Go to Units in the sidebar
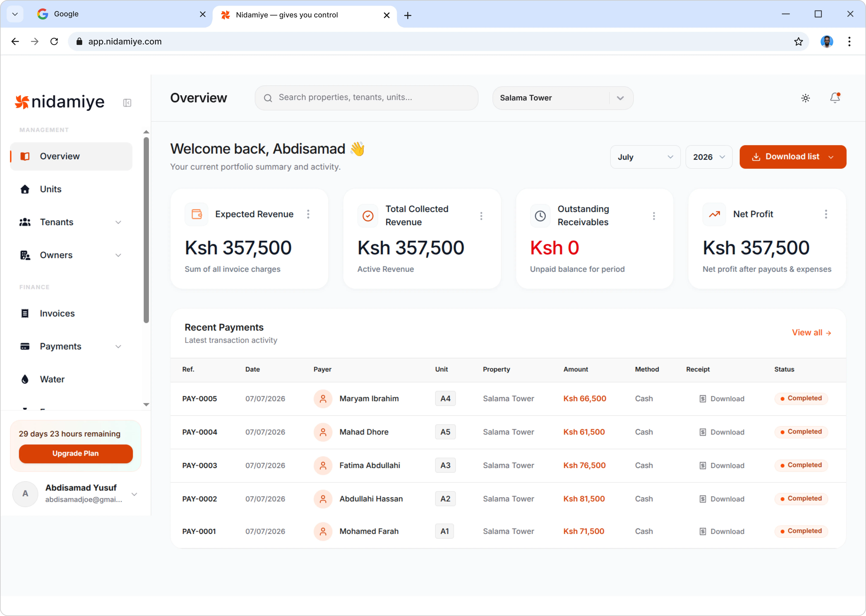The width and height of the screenshot is (866, 616). 71,189
